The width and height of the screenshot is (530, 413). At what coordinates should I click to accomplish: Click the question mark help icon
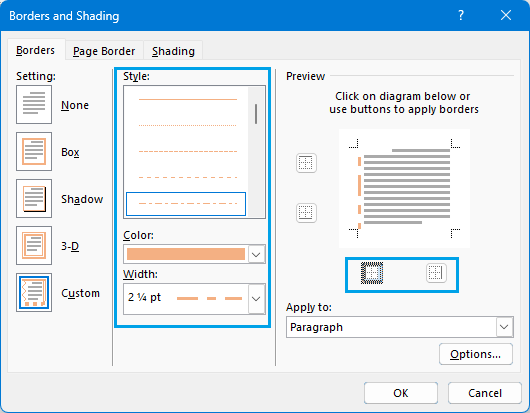[x=461, y=15]
